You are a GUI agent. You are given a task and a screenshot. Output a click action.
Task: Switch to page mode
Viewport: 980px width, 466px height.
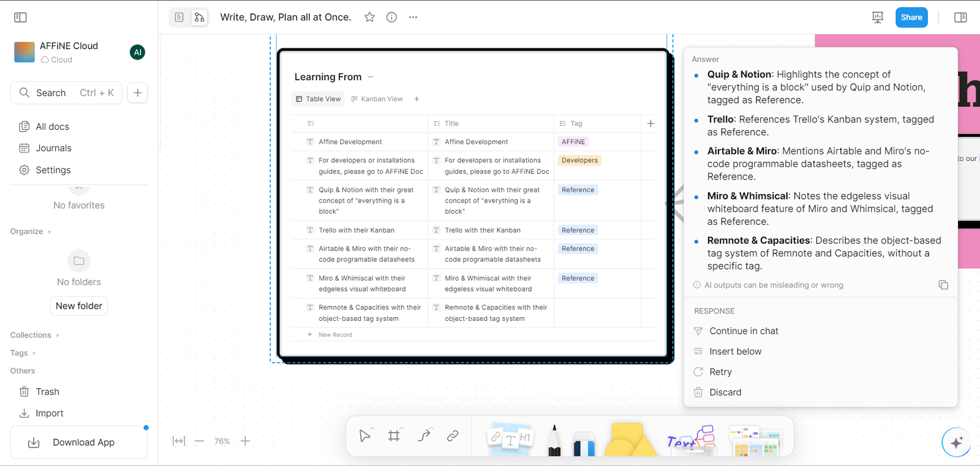click(x=179, y=17)
